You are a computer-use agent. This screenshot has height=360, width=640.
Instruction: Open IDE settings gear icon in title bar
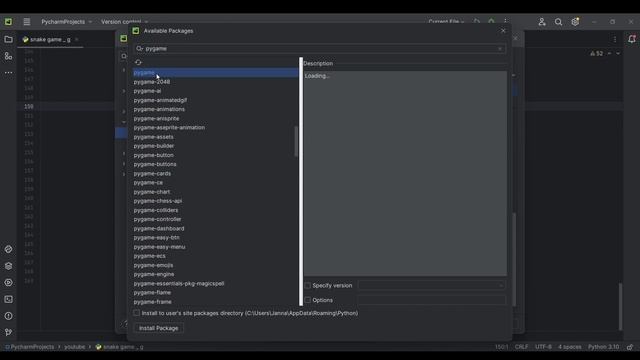click(x=575, y=22)
